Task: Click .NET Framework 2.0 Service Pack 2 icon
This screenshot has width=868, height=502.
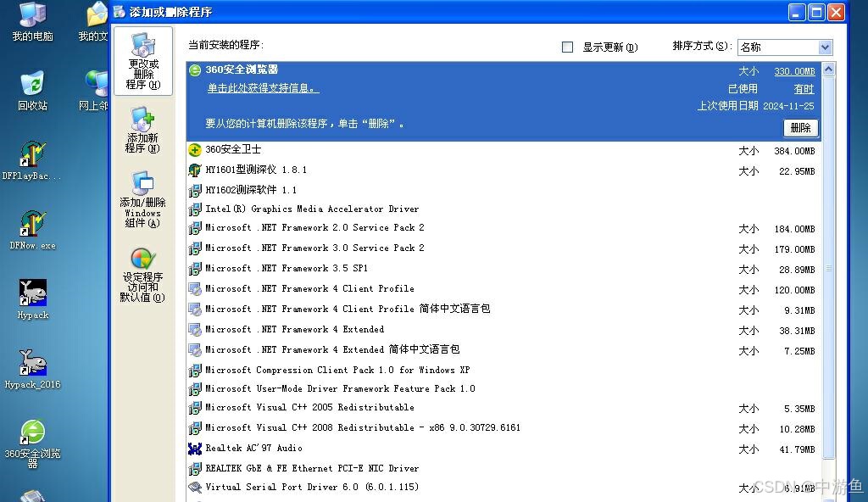Action: click(x=195, y=228)
